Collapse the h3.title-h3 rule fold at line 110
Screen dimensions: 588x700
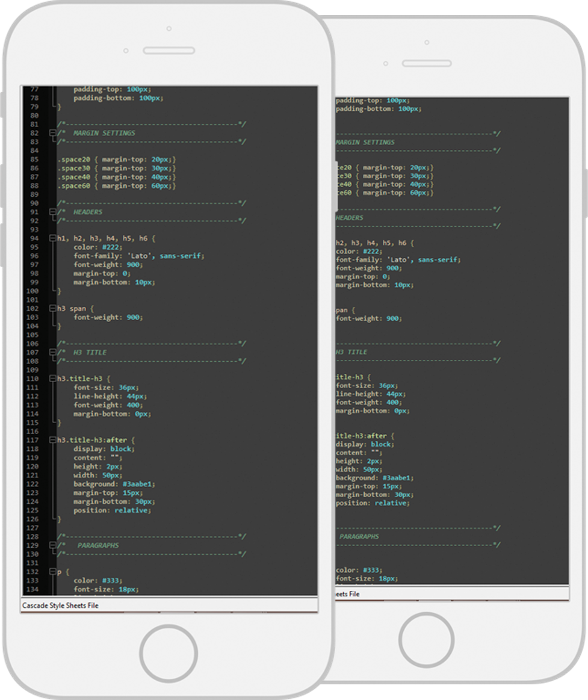click(53, 379)
